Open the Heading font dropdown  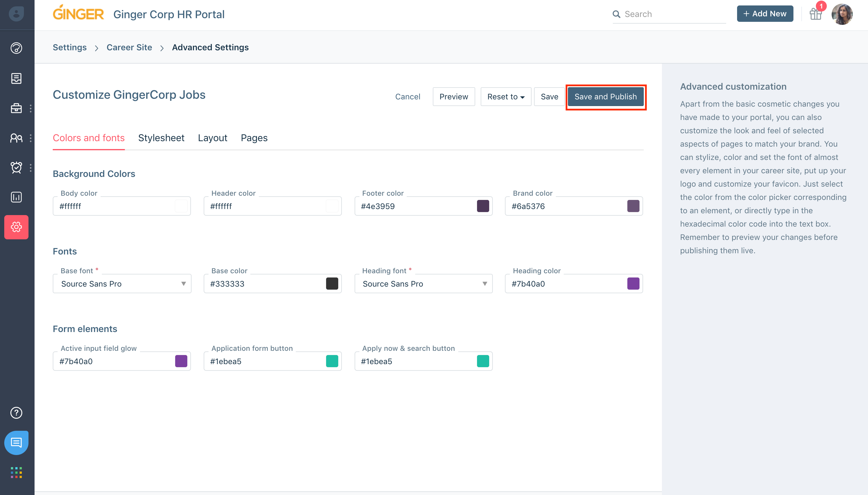coord(423,284)
